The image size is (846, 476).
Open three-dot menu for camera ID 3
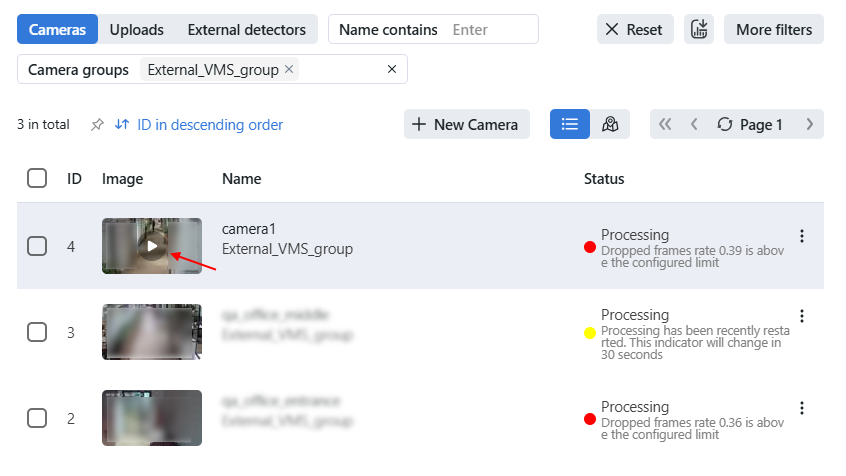click(801, 316)
